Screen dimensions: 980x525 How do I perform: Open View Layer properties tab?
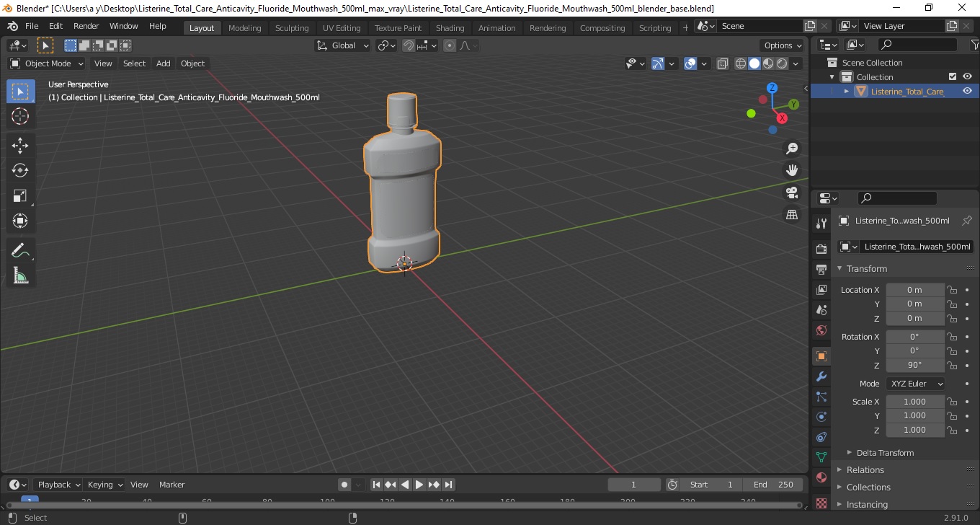[x=821, y=290]
